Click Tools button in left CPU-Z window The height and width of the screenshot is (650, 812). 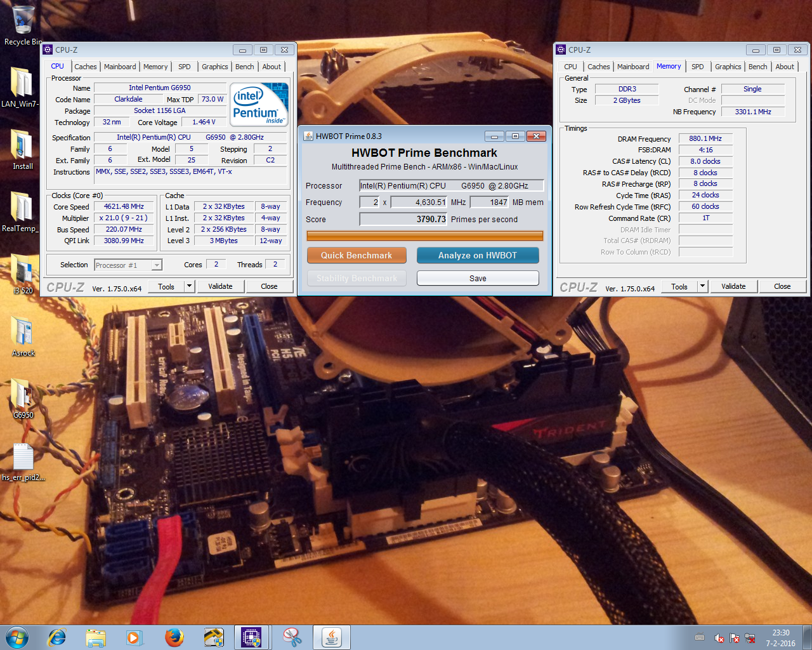tap(166, 286)
